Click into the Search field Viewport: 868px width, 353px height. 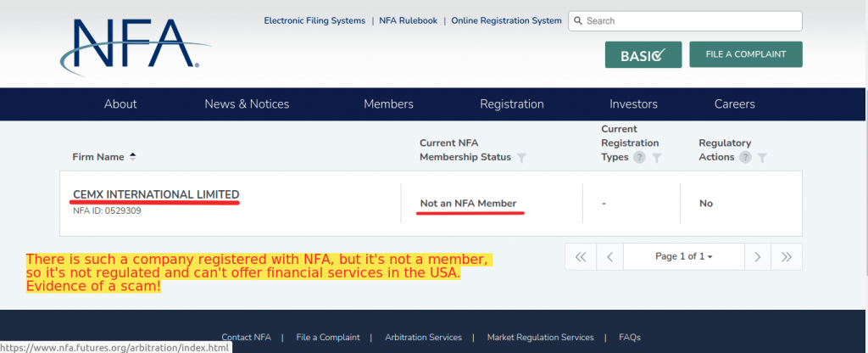click(685, 21)
